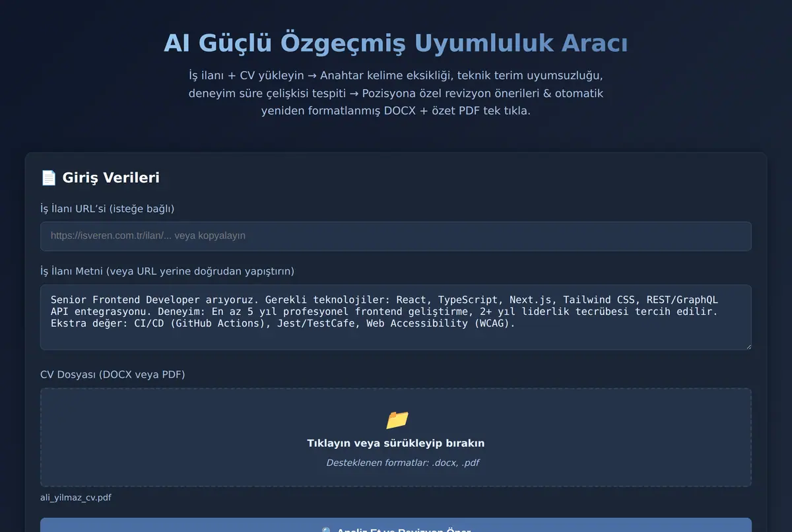
Task: Click the 'Giriş Verileri' section heading
Action: point(111,178)
